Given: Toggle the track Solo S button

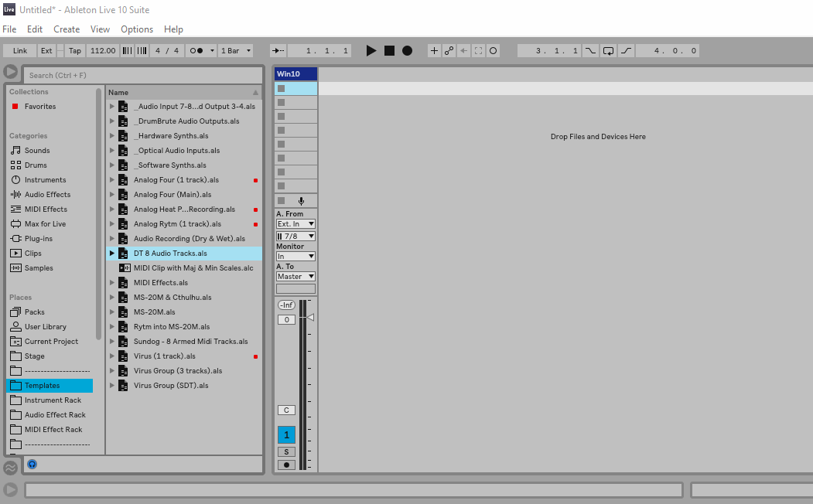Looking at the screenshot, I should point(286,451).
